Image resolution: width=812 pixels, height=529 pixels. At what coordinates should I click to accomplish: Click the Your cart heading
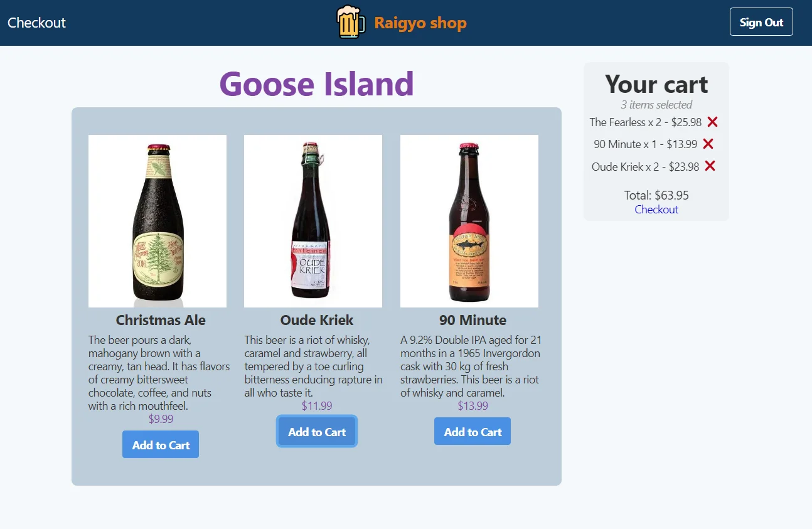pyautogui.click(x=656, y=84)
